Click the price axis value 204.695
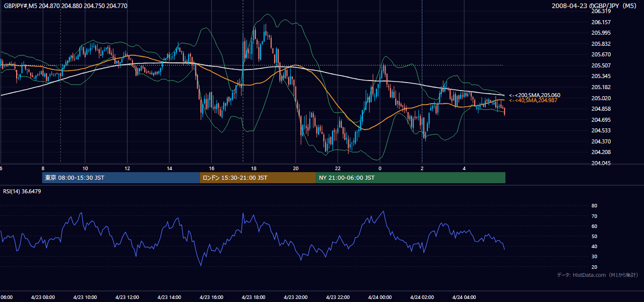 (x=601, y=120)
